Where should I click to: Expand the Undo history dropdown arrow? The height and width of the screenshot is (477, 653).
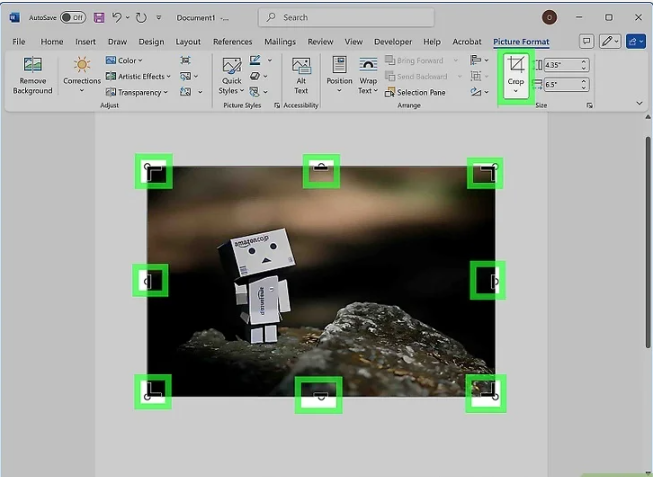pos(127,17)
